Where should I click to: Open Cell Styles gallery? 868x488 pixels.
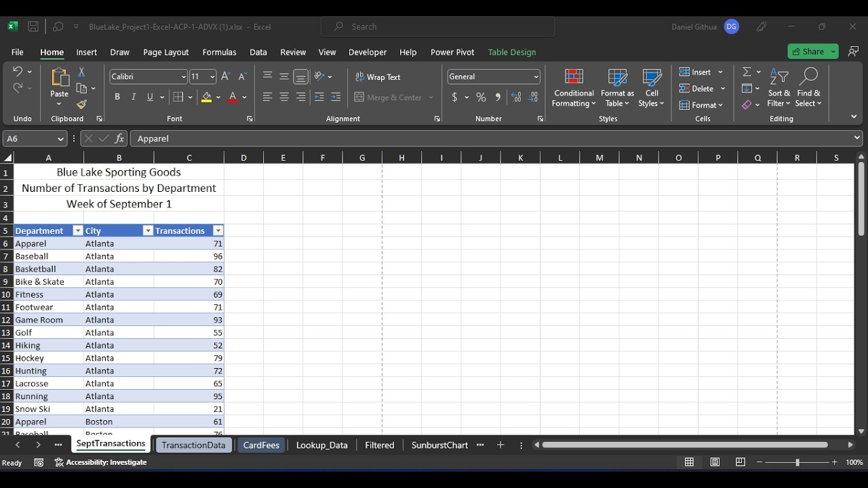pyautogui.click(x=652, y=88)
